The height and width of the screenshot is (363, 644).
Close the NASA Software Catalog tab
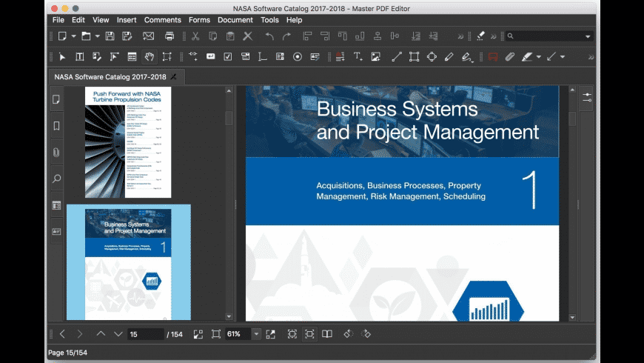tap(174, 77)
